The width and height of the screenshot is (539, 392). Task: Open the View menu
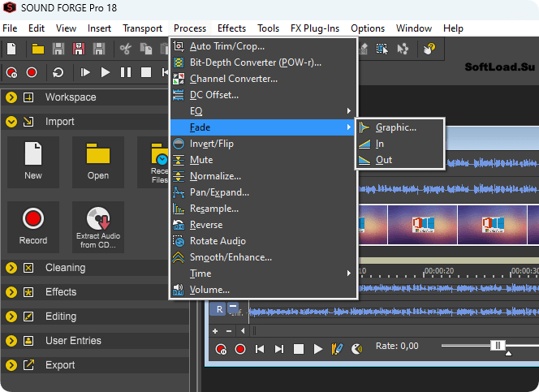pos(66,28)
